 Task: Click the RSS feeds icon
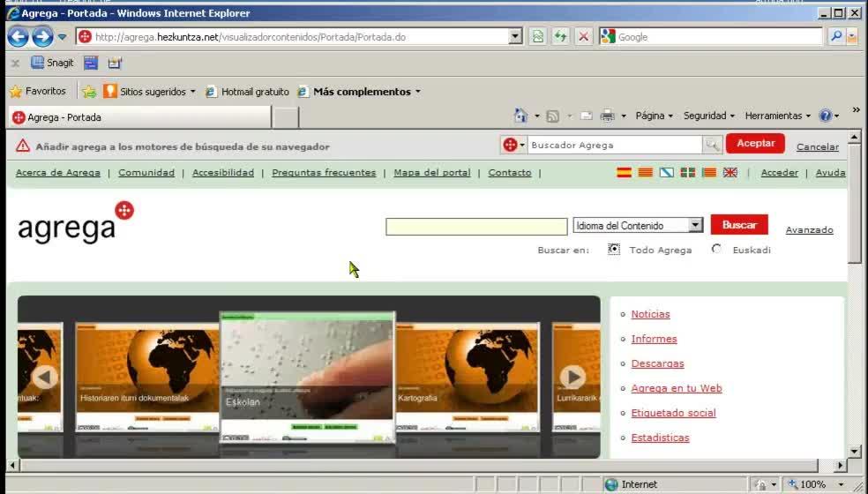click(552, 116)
